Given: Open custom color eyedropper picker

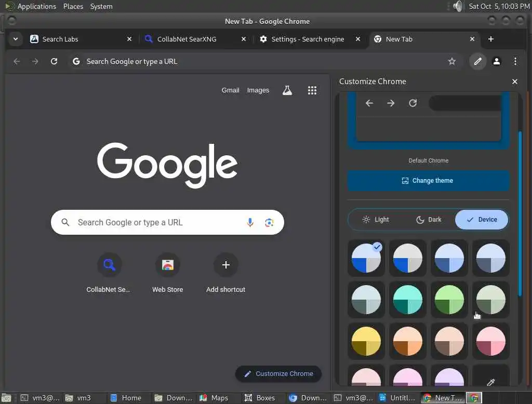Looking at the screenshot, I should [490, 376].
